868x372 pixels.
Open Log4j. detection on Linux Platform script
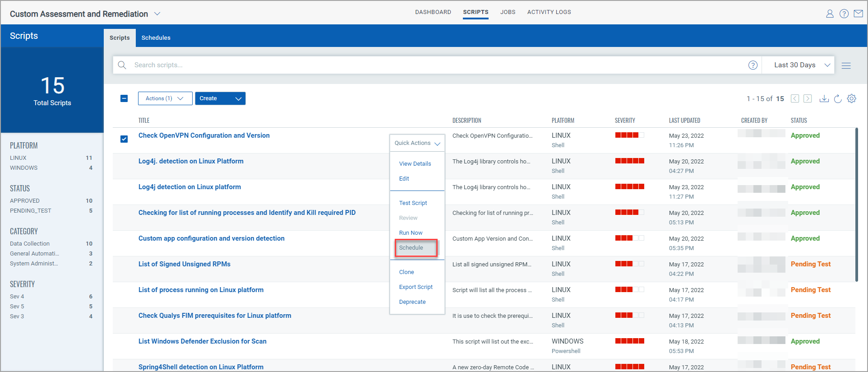pos(191,161)
